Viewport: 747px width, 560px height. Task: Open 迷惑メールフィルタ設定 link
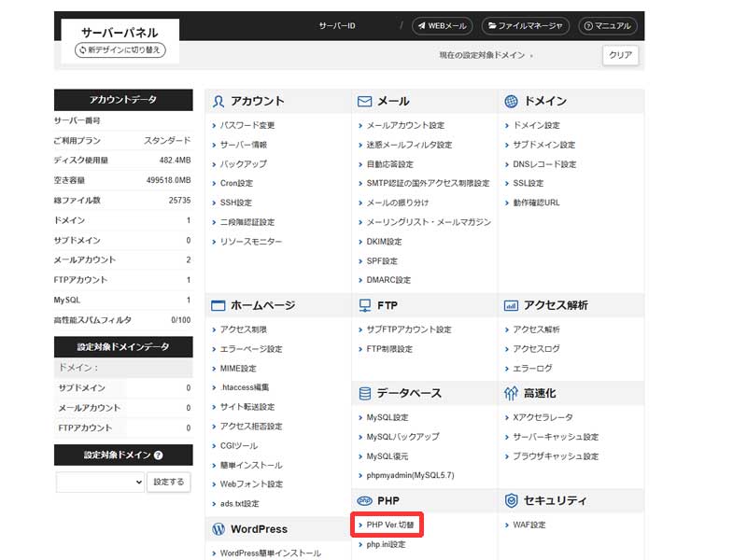click(x=409, y=145)
